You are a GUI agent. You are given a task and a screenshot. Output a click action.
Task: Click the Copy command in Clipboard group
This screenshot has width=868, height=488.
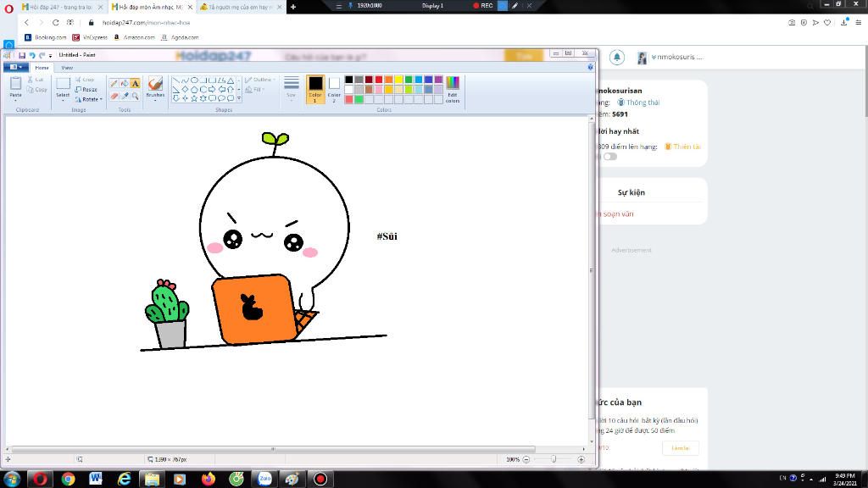tap(37, 90)
